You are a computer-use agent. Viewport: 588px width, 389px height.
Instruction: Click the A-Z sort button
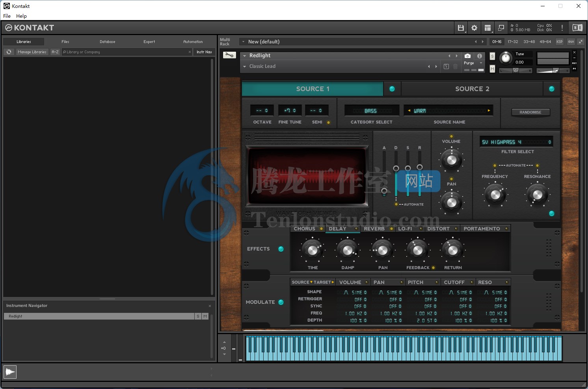pos(55,52)
